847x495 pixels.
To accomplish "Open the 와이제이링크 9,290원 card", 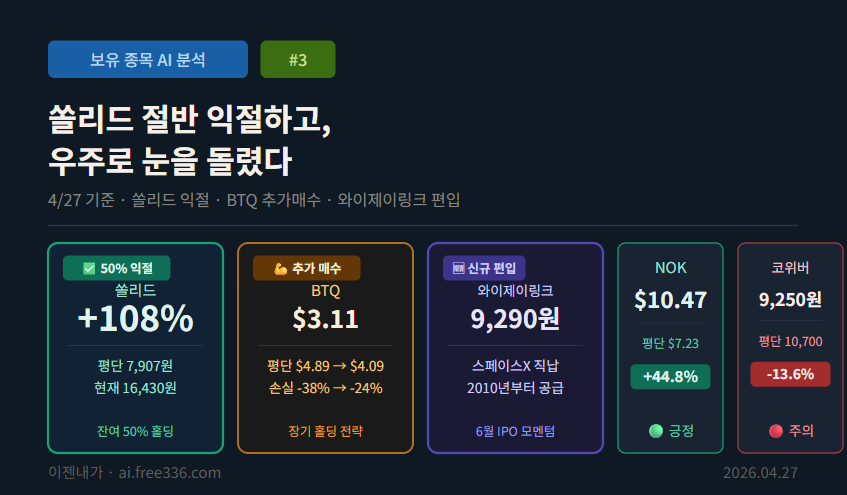I will pyautogui.click(x=515, y=348).
